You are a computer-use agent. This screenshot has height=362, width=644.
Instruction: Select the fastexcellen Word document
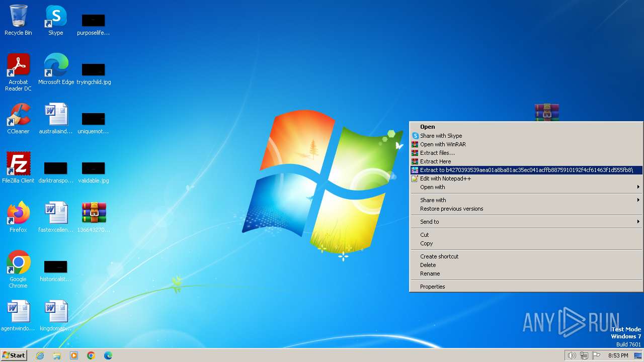pos(56,217)
